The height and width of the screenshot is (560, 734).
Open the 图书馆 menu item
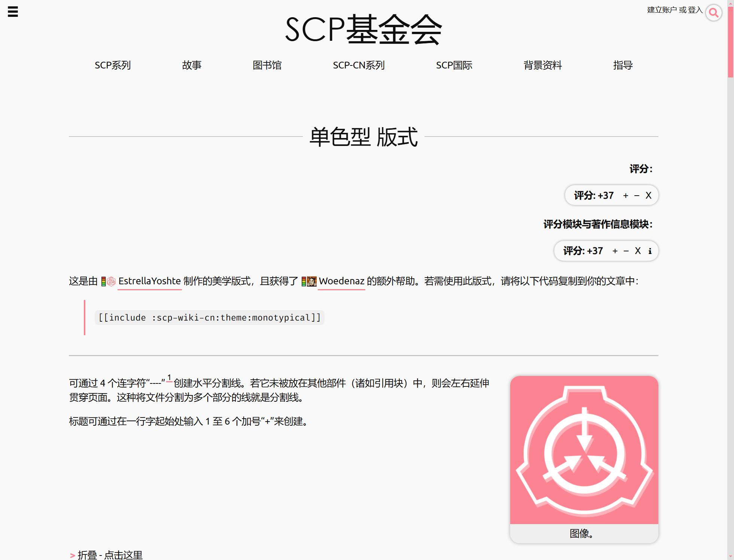point(267,65)
